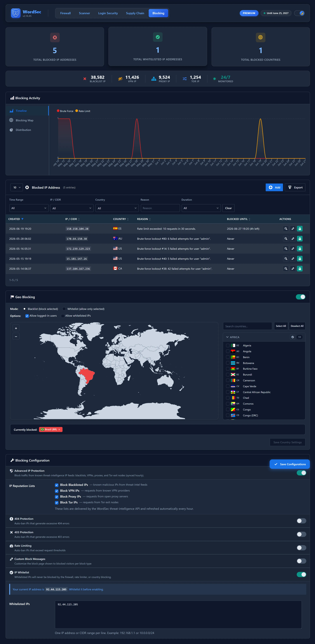
Task: Add a new blocked IP address
Action: point(274,187)
